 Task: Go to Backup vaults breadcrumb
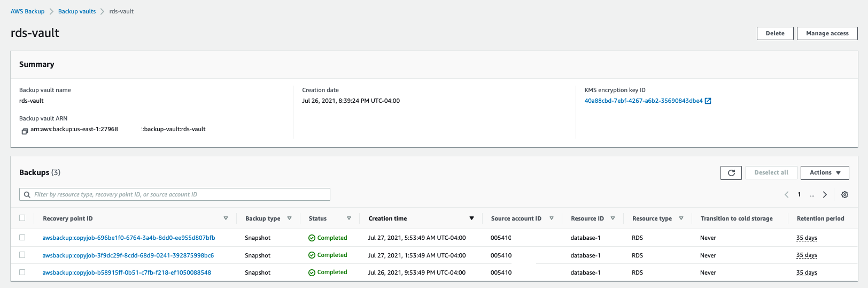click(x=77, y=11)
